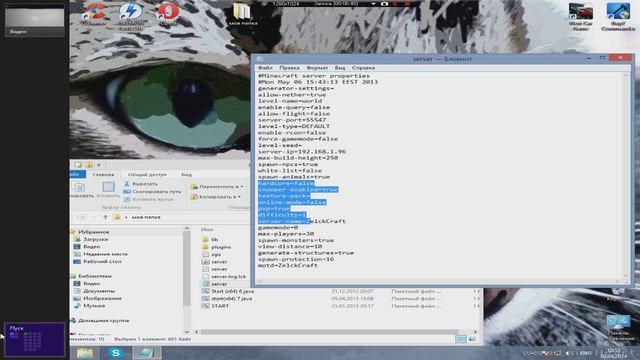Select Домашняя группа in navigation pane
The image size is (640, 360).
click(103, 320)
